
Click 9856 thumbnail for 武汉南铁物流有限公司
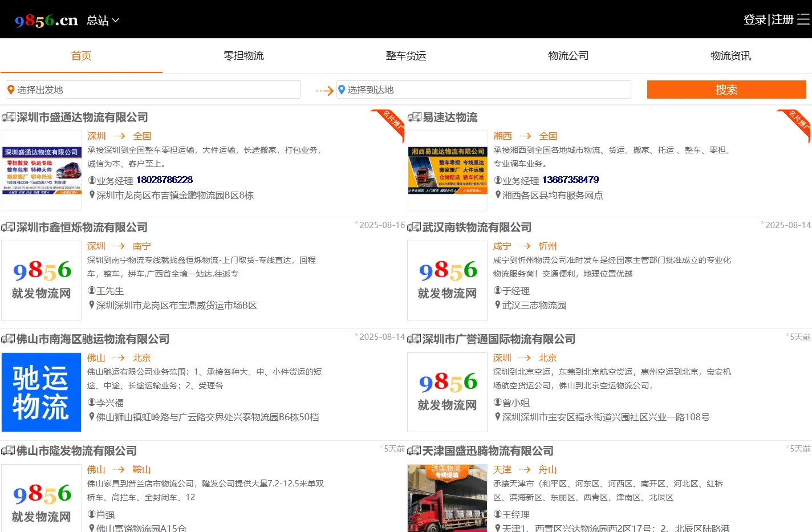448,281
